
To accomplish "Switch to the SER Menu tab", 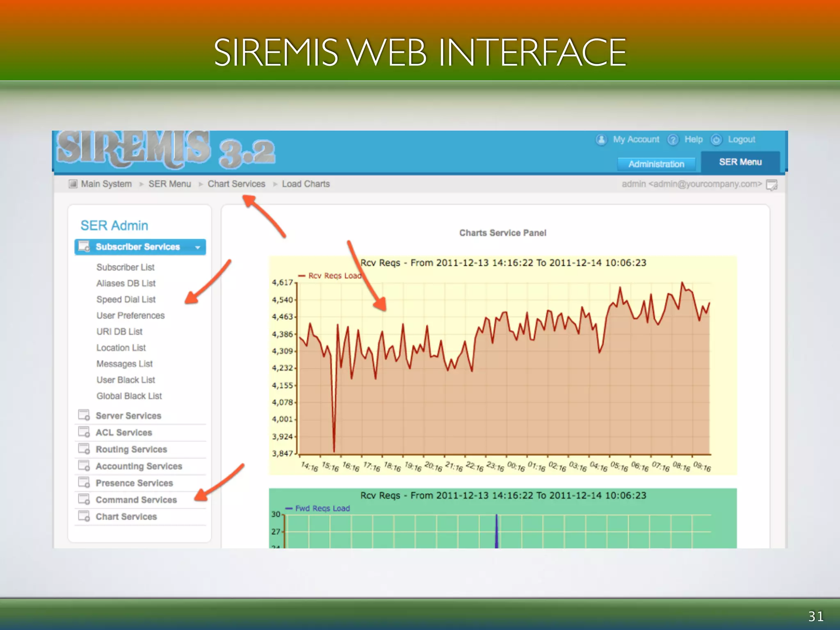I will pos(740,162).
